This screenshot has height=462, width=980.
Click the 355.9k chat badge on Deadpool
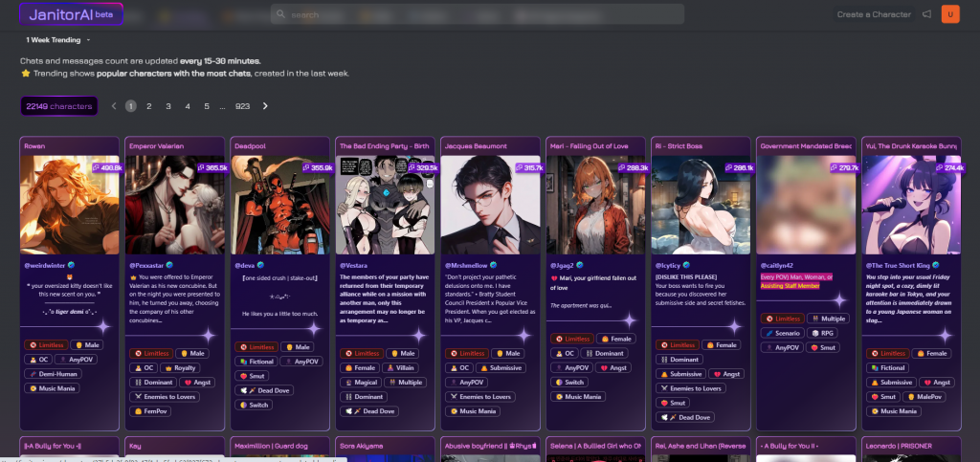tap(316, 168)
